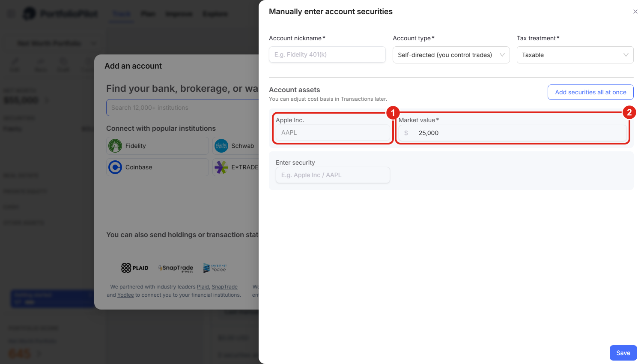Image resolution: width=644 pixels, height=364 pixels.
Task: Click the Coinbase logo icon
Action: [115, 167]
